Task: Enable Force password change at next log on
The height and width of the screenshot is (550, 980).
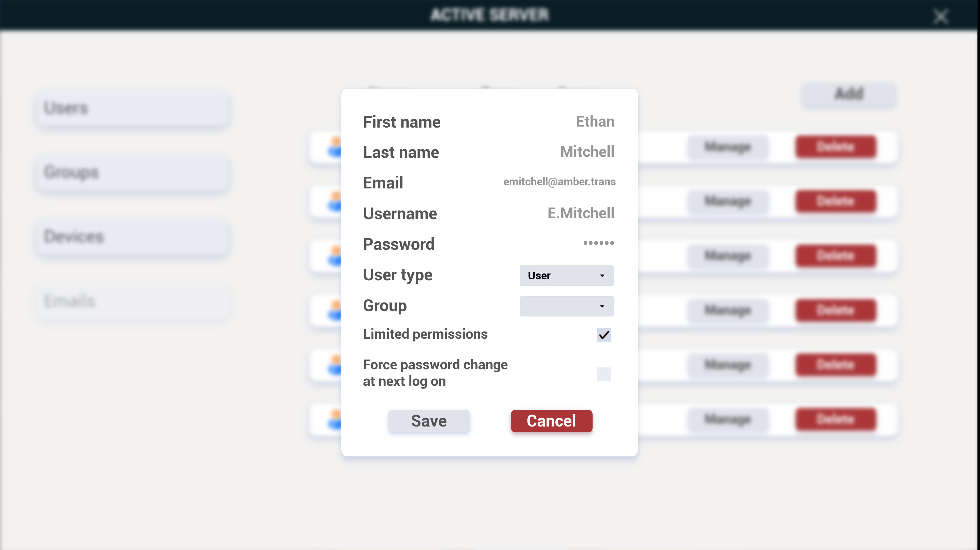Action: 604,374
